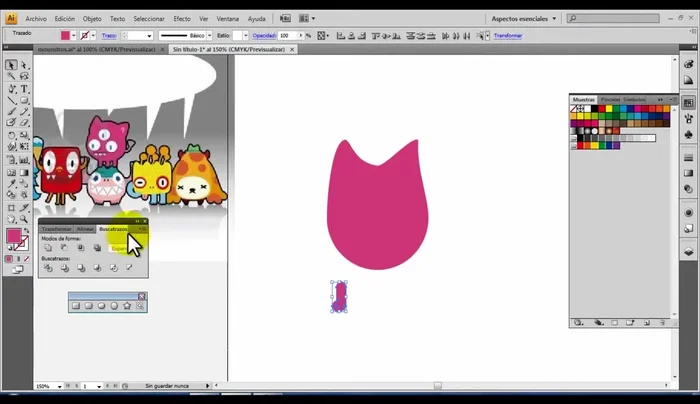Open the Efecto menu

(181, 18)
